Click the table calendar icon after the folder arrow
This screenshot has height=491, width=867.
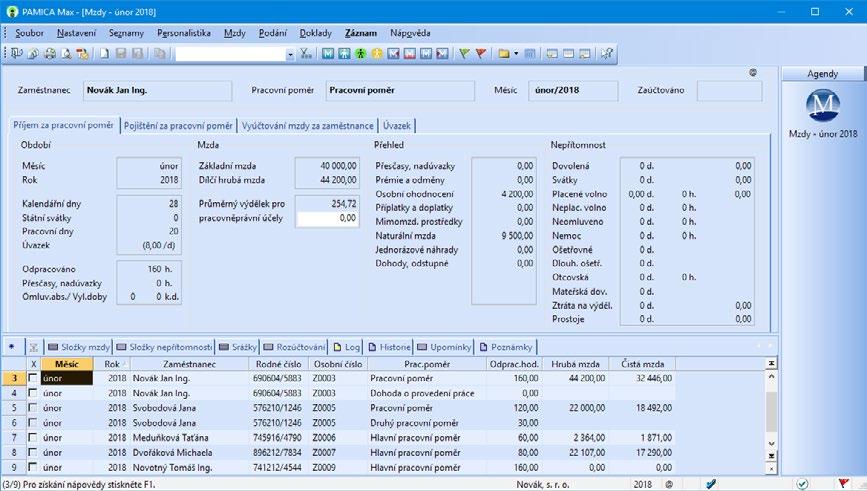pos(530,54)
